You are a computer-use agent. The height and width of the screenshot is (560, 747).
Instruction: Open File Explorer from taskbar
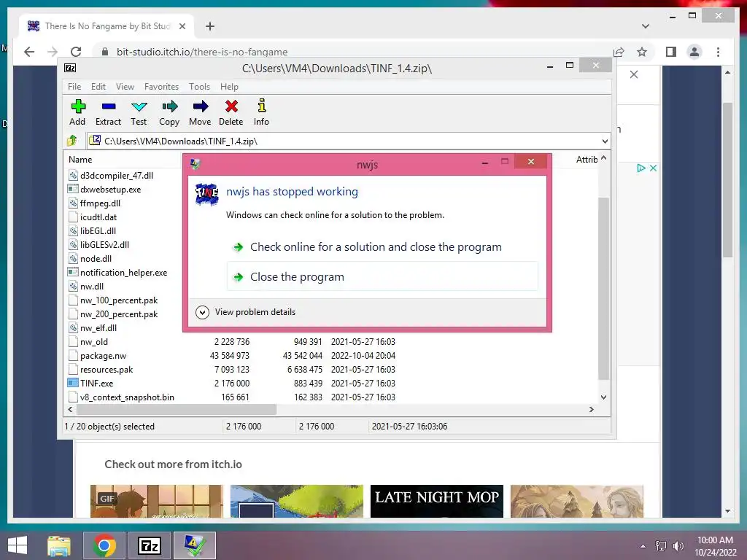coord(59,545)
